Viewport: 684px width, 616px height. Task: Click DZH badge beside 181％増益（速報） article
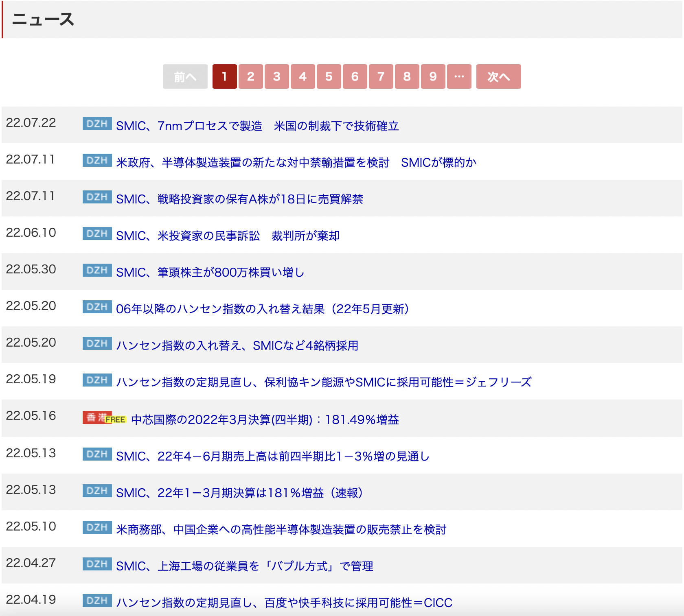(97, 491)
